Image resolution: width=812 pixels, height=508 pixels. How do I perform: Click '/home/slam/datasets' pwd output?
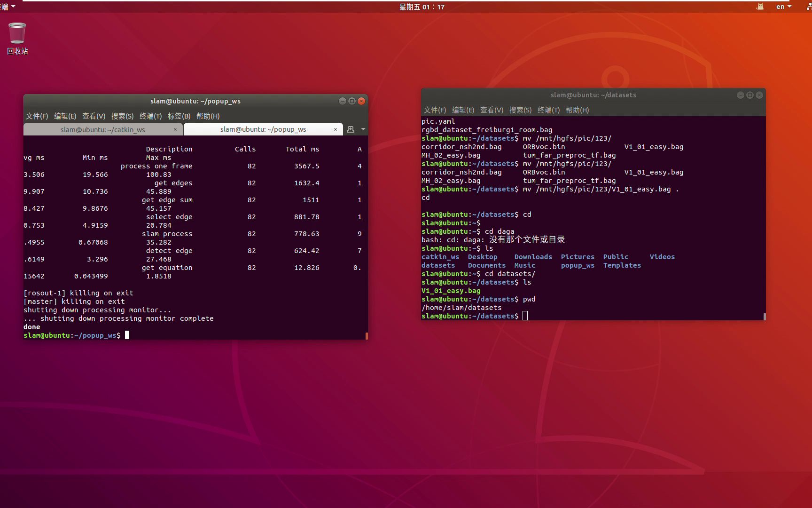[461, 308]
